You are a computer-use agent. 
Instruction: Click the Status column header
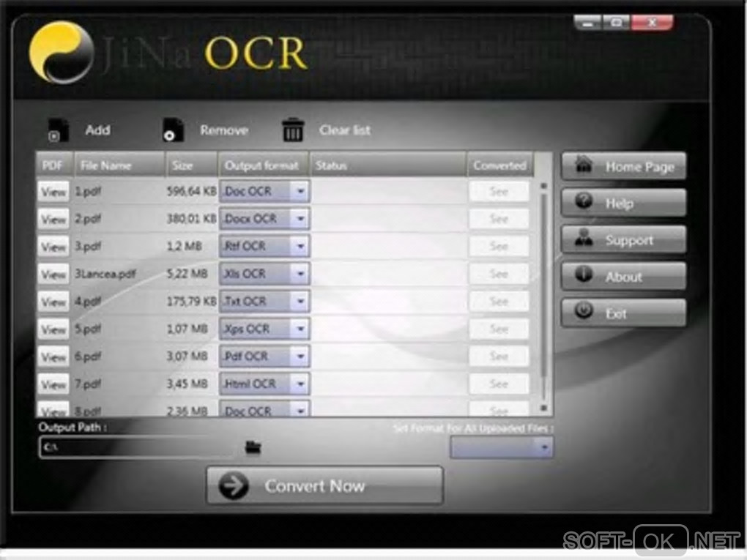pyautogui.click(x=388, y=165)
